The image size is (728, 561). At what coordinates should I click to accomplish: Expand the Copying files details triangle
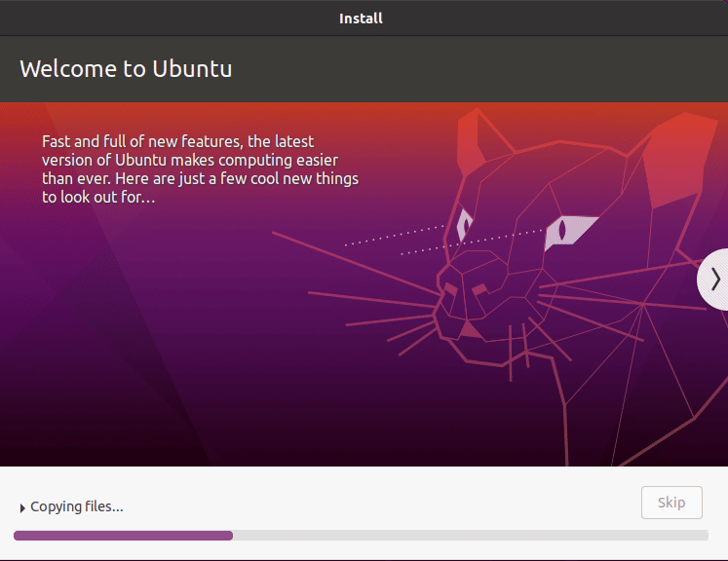(22, 508)
